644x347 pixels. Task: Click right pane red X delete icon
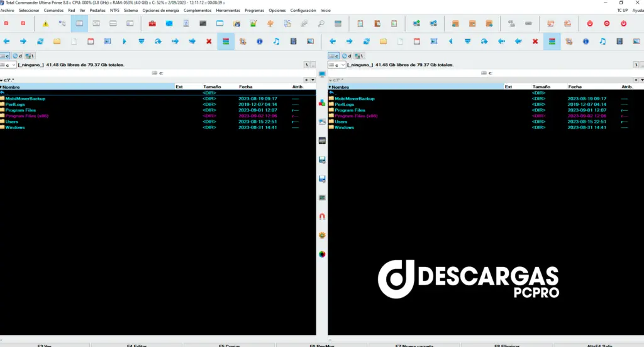click(x=535, y=41)
